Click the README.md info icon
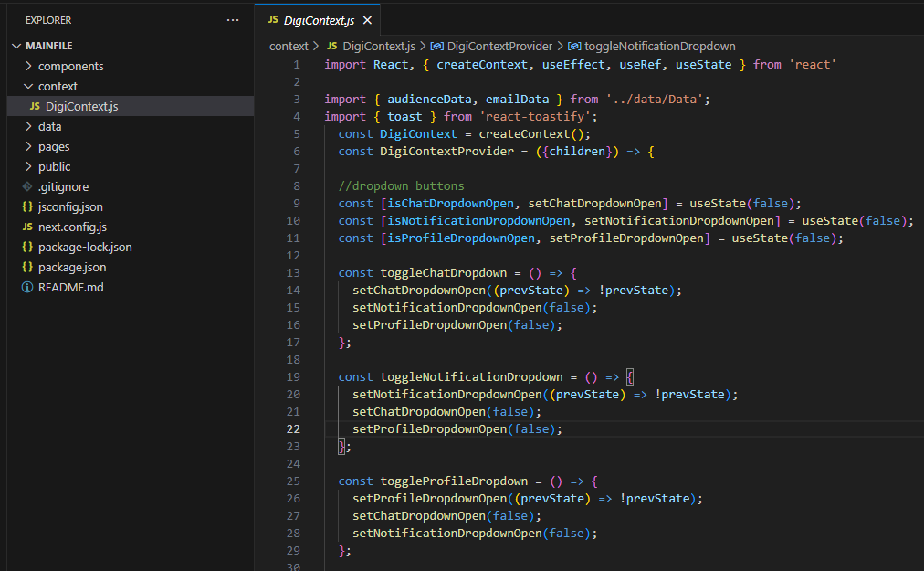 (x=27, y=287)
